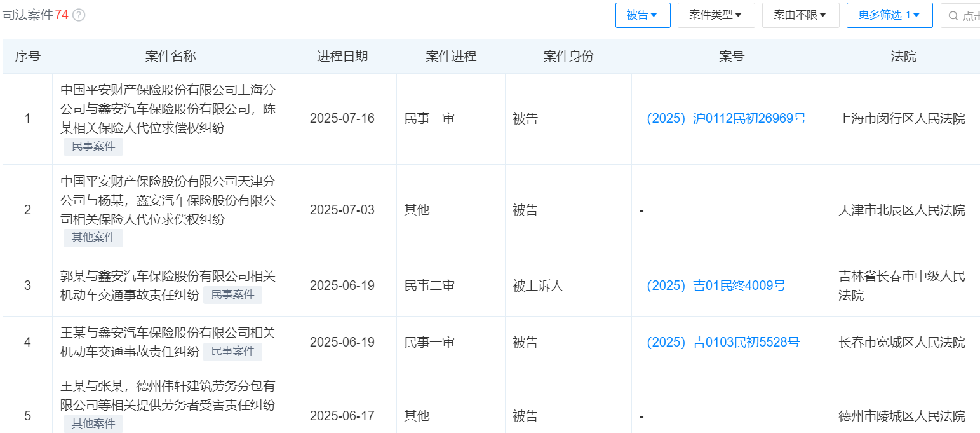This screenshot has width=980, height=433.
Task: Click 被告 identity cell in row 4
Action: (x=525, y=343)
